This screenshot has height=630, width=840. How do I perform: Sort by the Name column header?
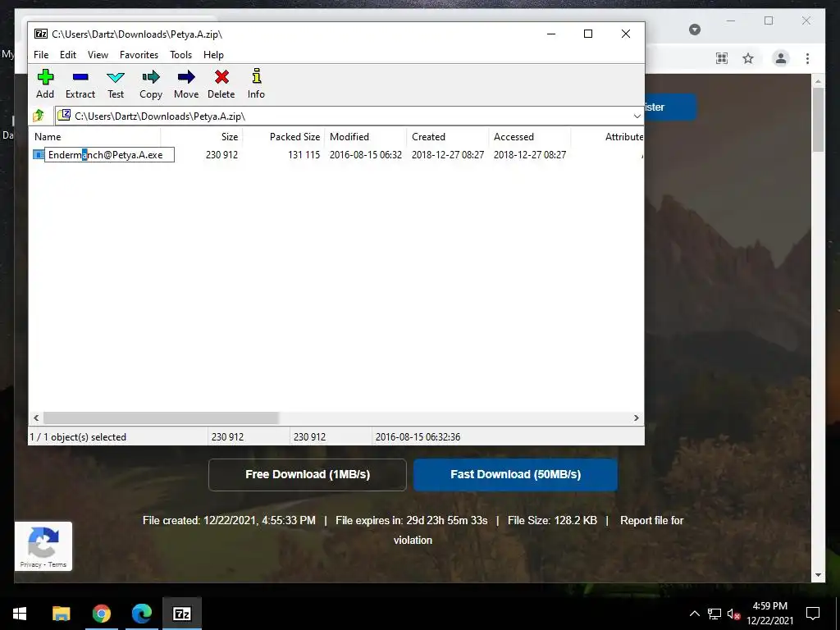tap(95, 137)
